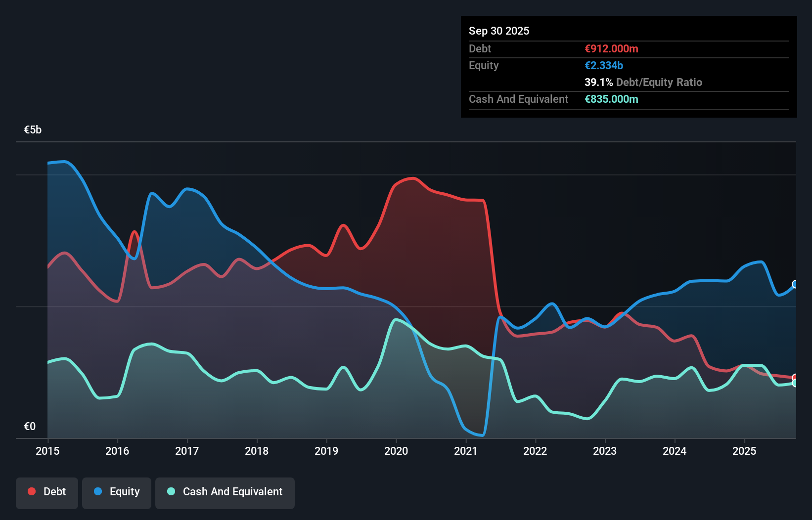Click the 2024 x-axis label

tap(675, 451)
